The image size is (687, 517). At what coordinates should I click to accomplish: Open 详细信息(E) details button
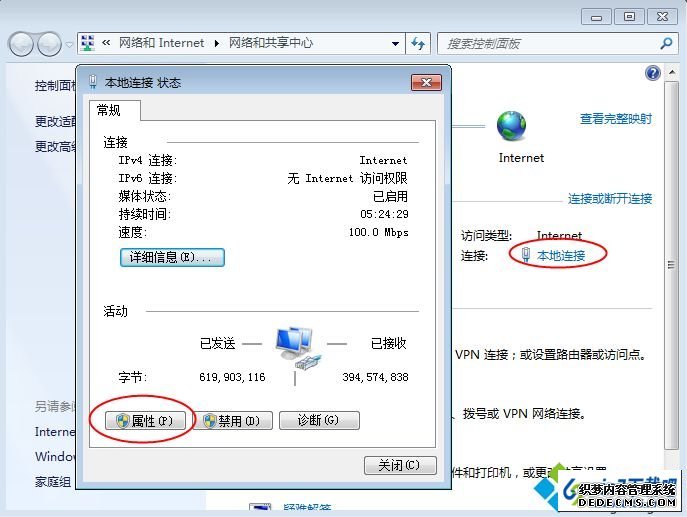click(172, 257)
